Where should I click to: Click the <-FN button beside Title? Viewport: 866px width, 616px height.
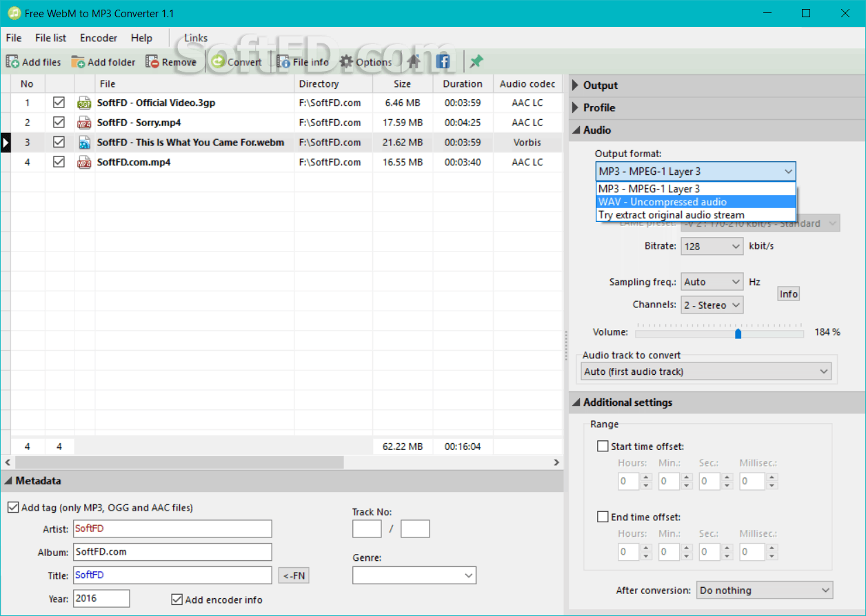point(294,575)
